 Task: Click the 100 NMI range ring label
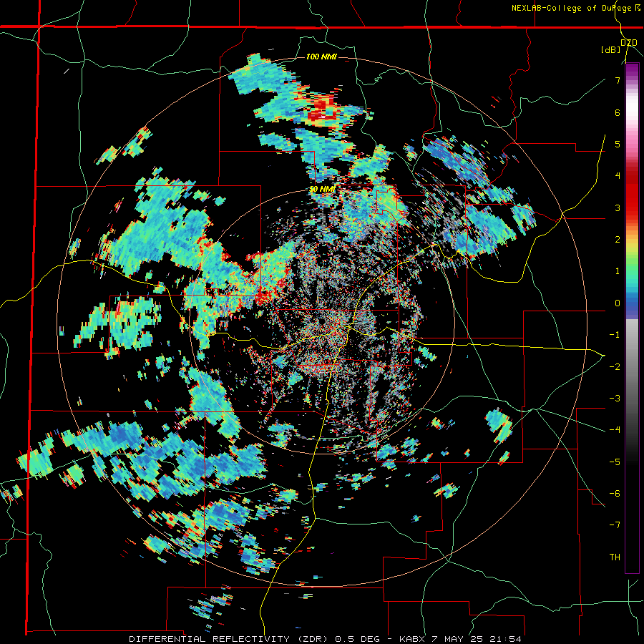321,57
